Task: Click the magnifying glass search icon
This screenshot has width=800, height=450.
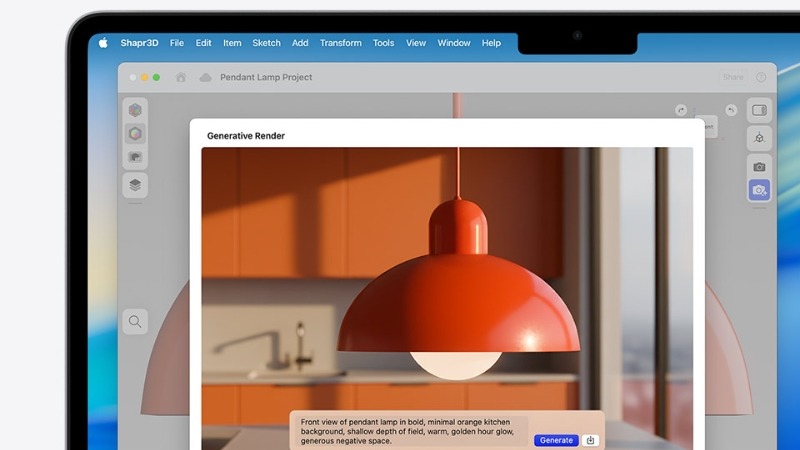Action: (x=134, y=321)
